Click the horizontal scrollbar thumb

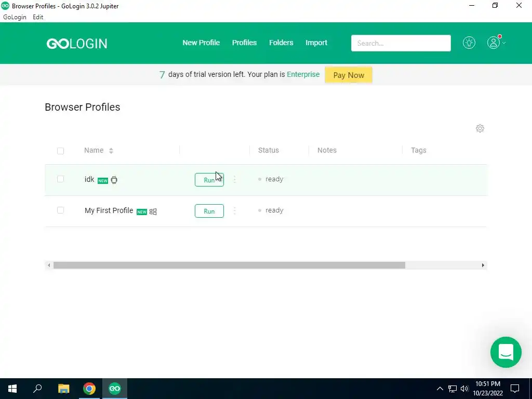[x=229, y=265]
